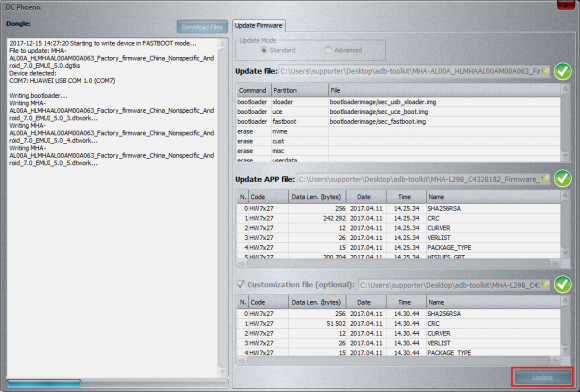The image size is (580, 392).
Task: Select the bootloader fastboot row
Action: coord(398,121)
